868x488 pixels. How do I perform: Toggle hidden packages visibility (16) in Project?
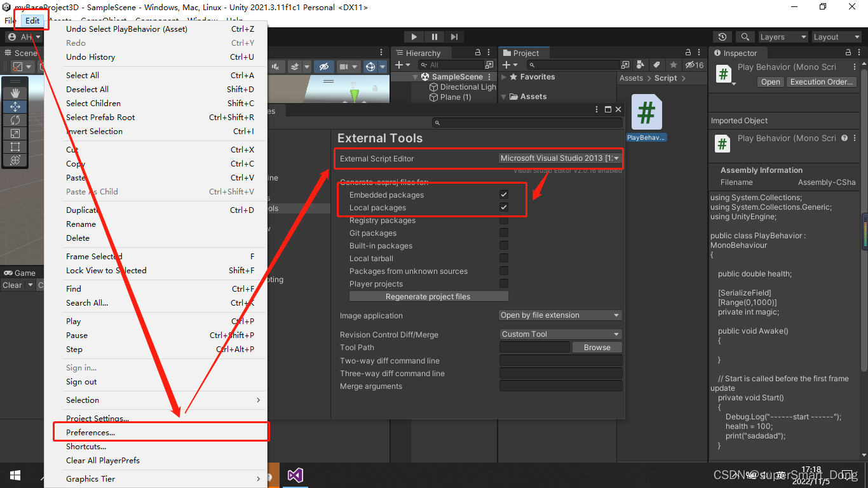point(694,65)
